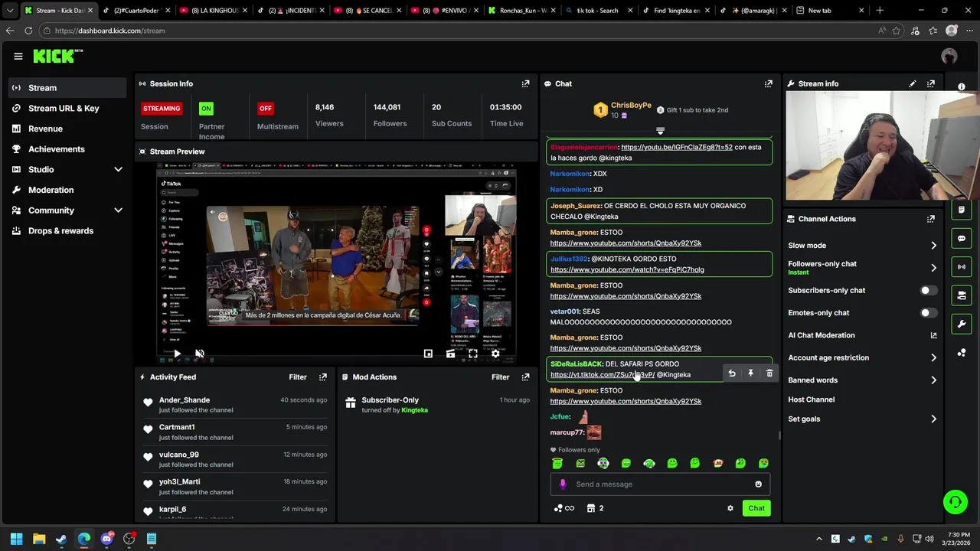Open the profile avatar menu

(949, 56)
